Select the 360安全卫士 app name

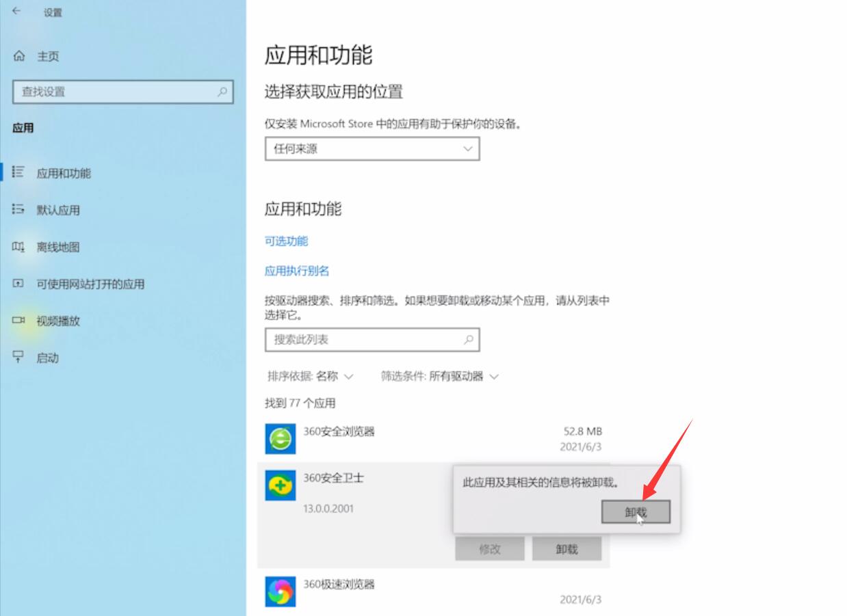(333, 478)
